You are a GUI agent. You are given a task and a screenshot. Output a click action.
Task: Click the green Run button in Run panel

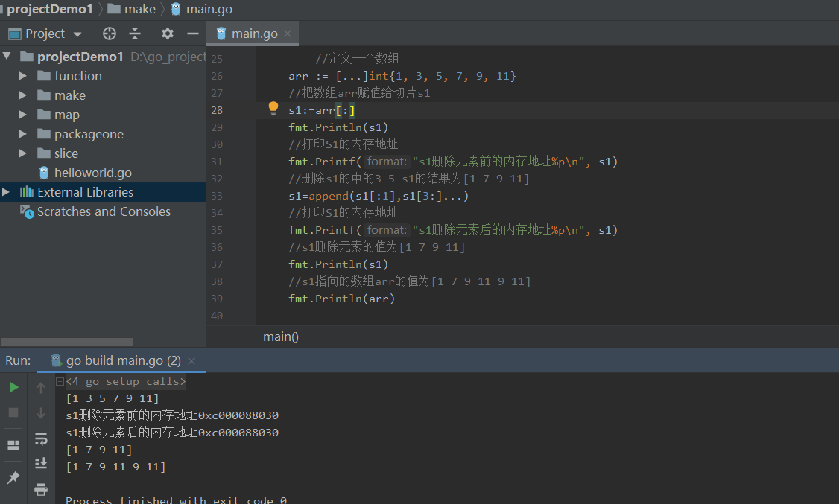click(14, 387)
